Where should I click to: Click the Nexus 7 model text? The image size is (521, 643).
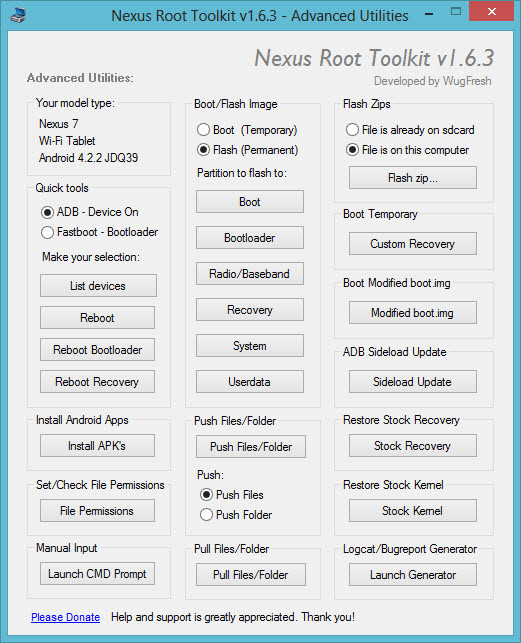click(x=59, y=124)
